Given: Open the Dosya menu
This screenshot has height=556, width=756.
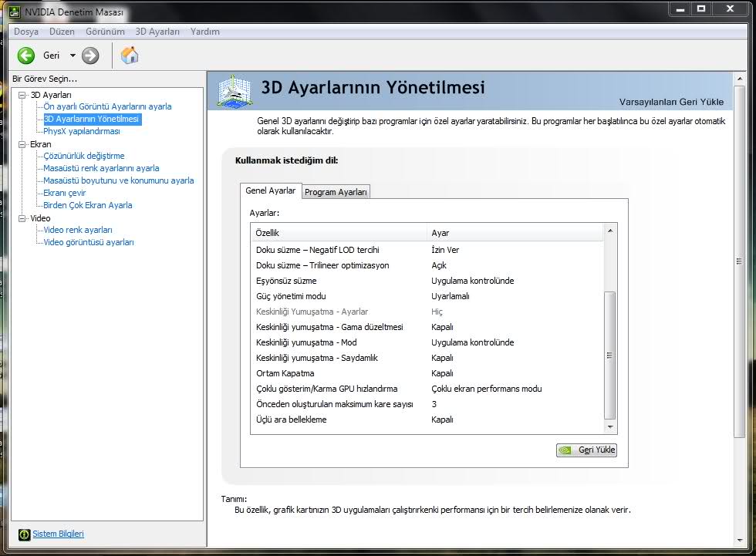Looking at the screenshot, I should (26, 32).
